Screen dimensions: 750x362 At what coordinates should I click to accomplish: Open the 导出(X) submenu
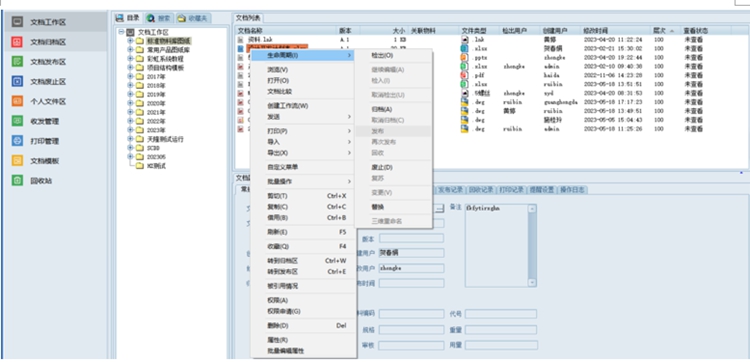click(x=304, y=153)
